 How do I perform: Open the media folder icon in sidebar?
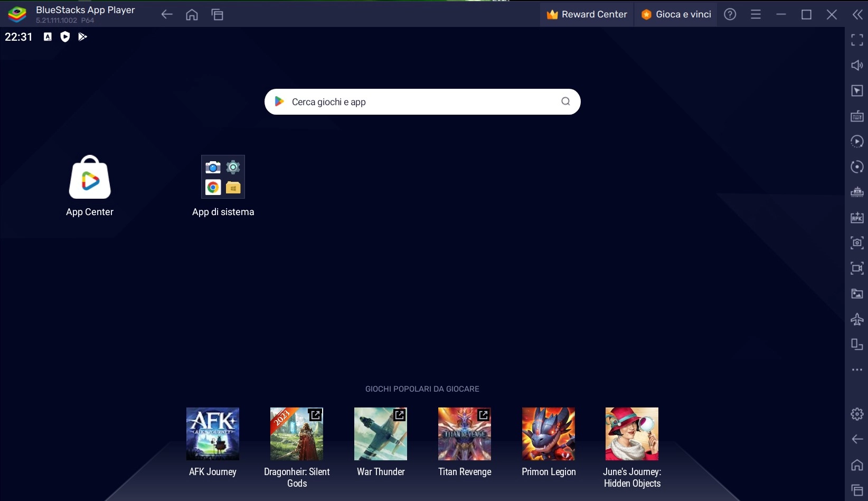click(857, 293)
